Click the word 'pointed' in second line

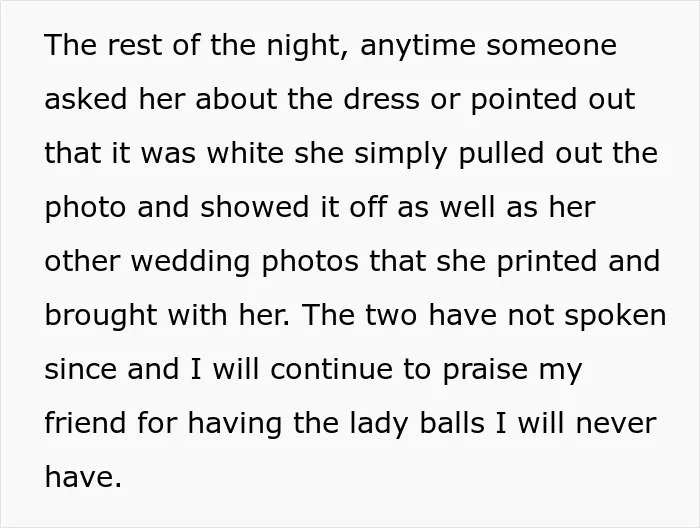pyautogui.click(x=524, y=100)
